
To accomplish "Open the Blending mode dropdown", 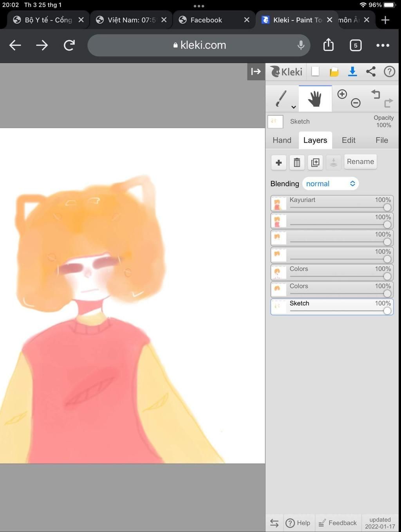I will point(331,184).
